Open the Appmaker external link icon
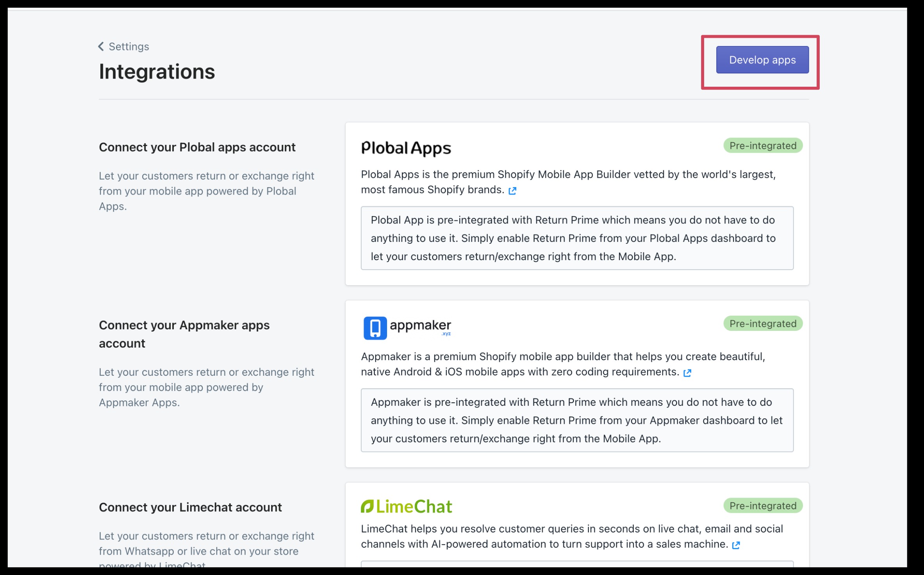Viewport: 924px width, 575px height. 687,373
